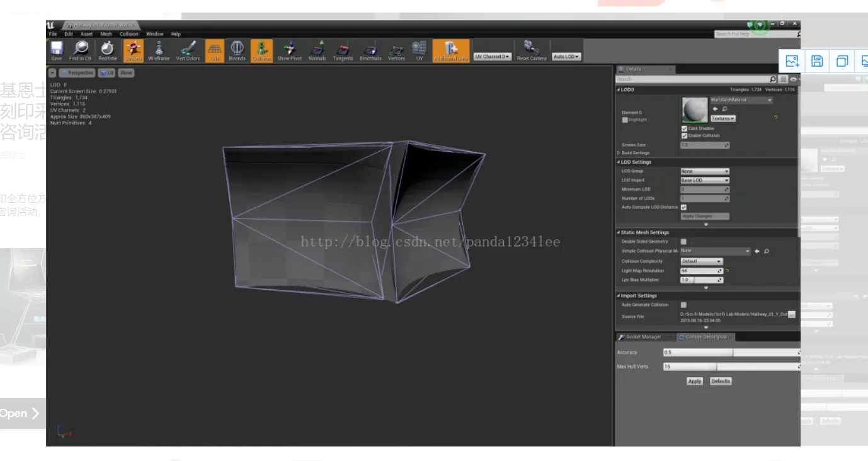Open the LOD Group dropdown

[705, 171]
